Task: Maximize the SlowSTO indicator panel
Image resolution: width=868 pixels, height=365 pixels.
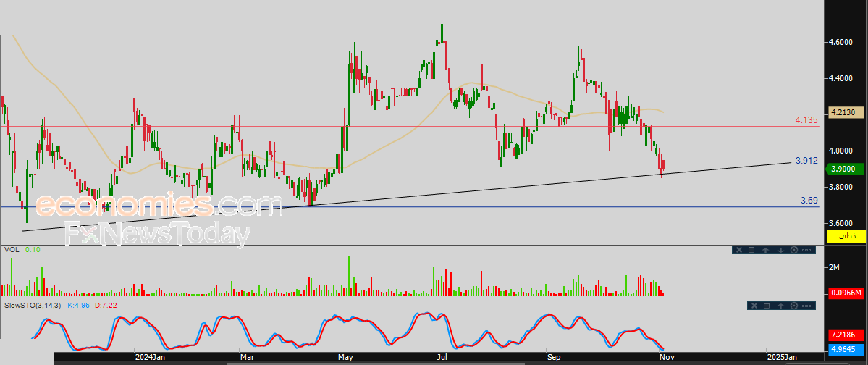Action: pyautogui.click(x=767, y=305)
